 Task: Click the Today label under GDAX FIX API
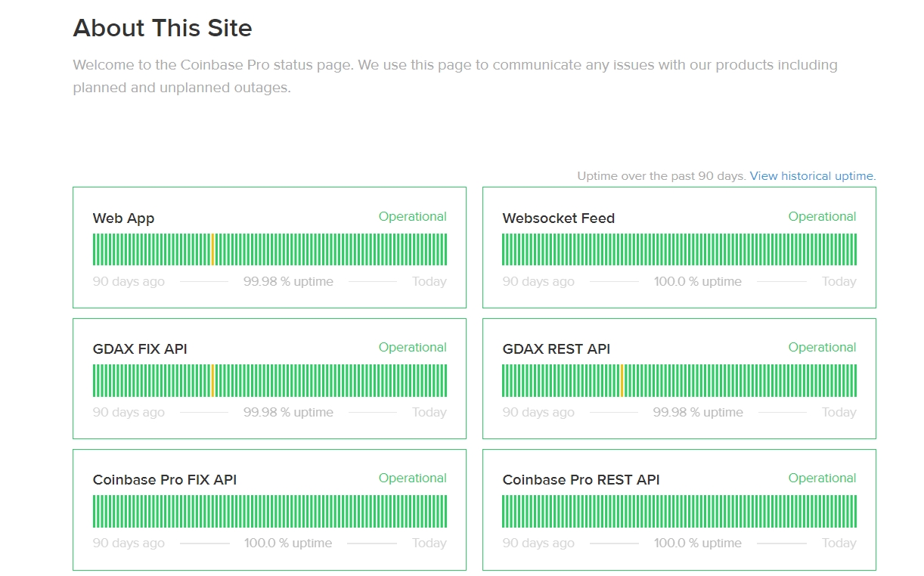pyautogui.click(x=429, y=412)
